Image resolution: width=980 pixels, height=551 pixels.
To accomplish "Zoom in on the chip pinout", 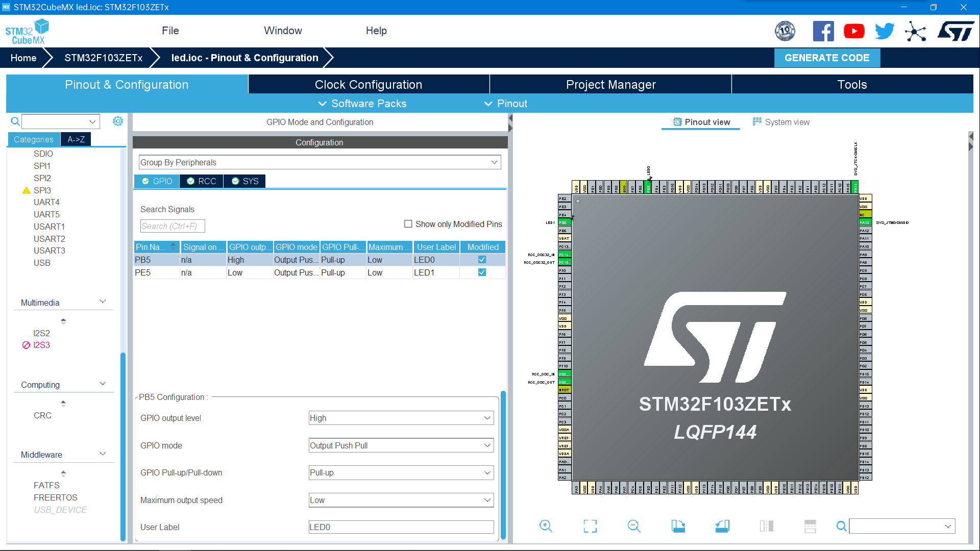I will 546,526.
